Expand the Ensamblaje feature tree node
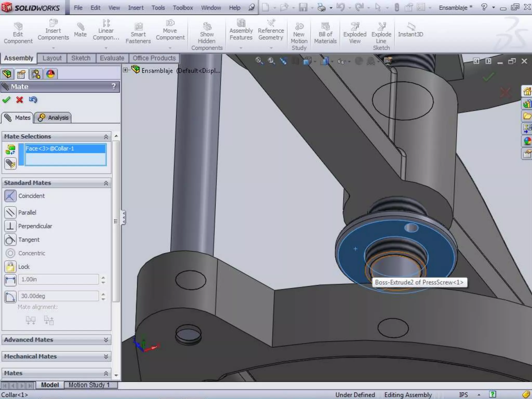This screenshot has width=532, height=399. tap(125, 70)
